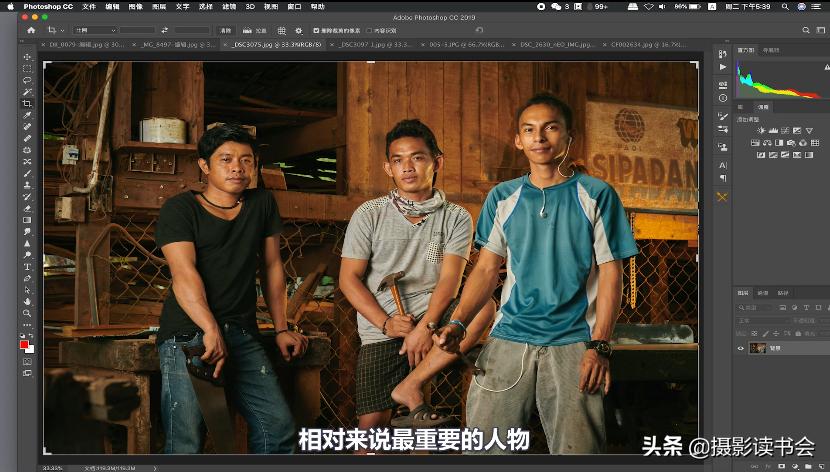Click the Clear button in options bar
The height and width of the screenshot is (472, 830).
(226, 30)
